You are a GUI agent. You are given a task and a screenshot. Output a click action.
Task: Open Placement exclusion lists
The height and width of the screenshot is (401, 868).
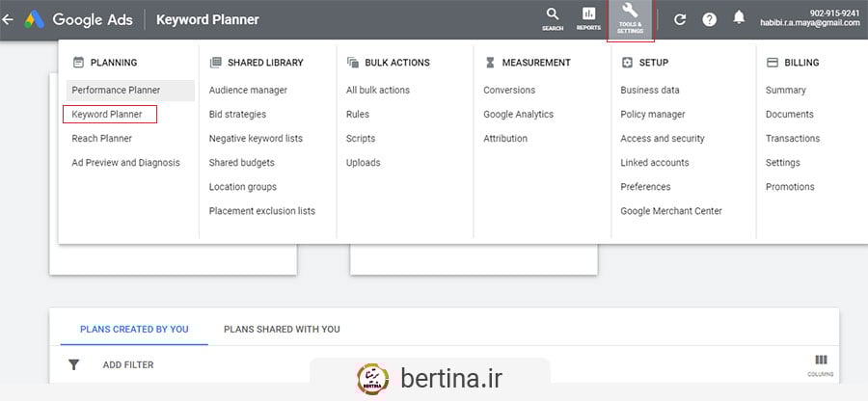(261, 211)
